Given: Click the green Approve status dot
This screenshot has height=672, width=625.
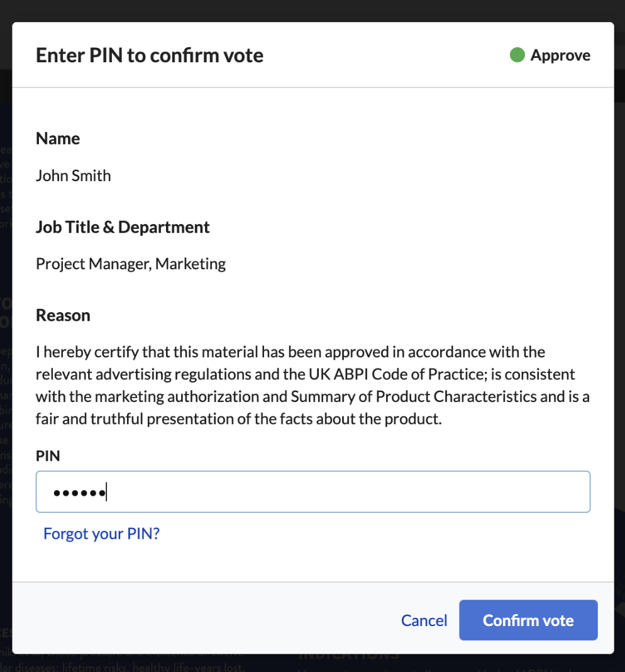Looking at the screenshot, I should coord(517,55).
